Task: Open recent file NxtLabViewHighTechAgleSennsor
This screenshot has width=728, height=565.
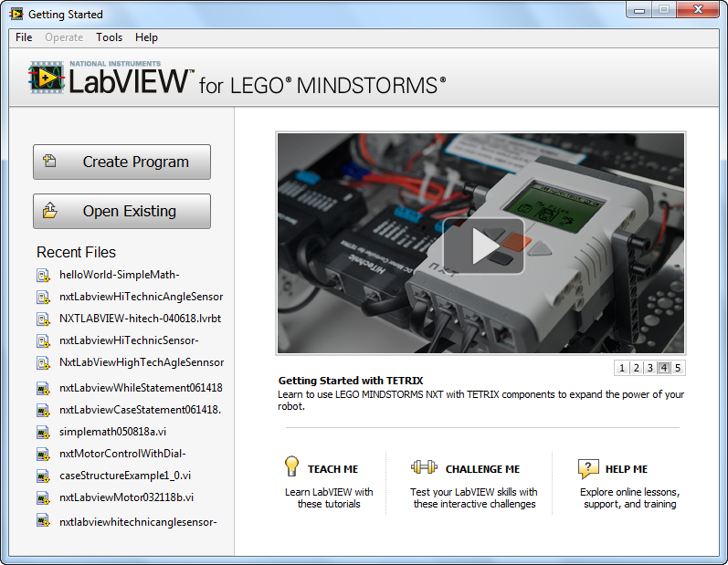Action: click(142, 362)
